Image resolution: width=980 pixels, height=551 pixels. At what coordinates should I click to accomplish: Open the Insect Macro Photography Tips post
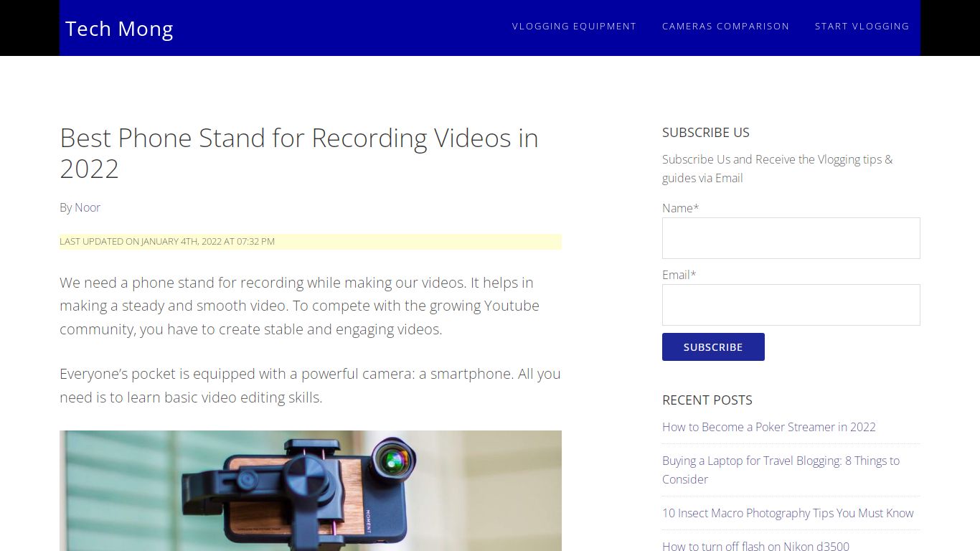[788, 513]
